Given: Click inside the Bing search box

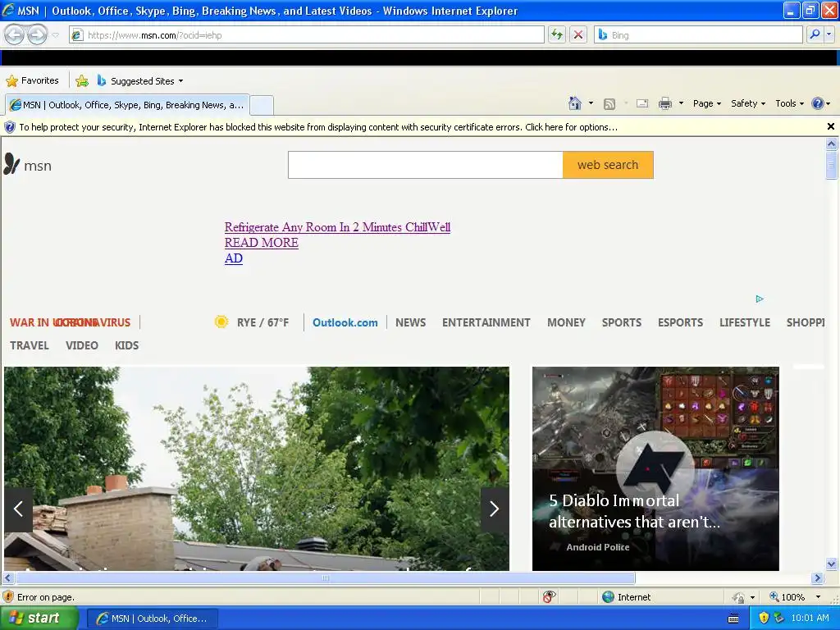Looking at the screenshot, I should pyautogui.click(x=698, y=34).
